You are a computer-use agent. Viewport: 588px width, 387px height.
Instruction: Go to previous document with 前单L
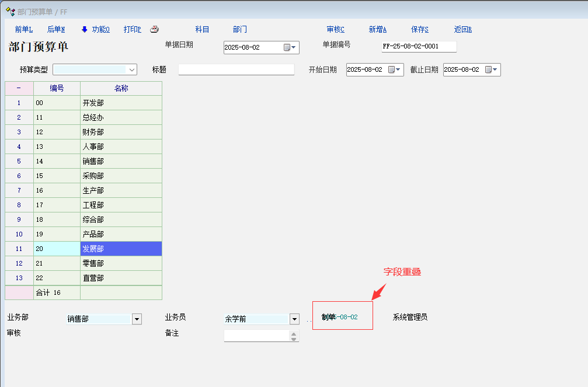(x=24, y=30)
